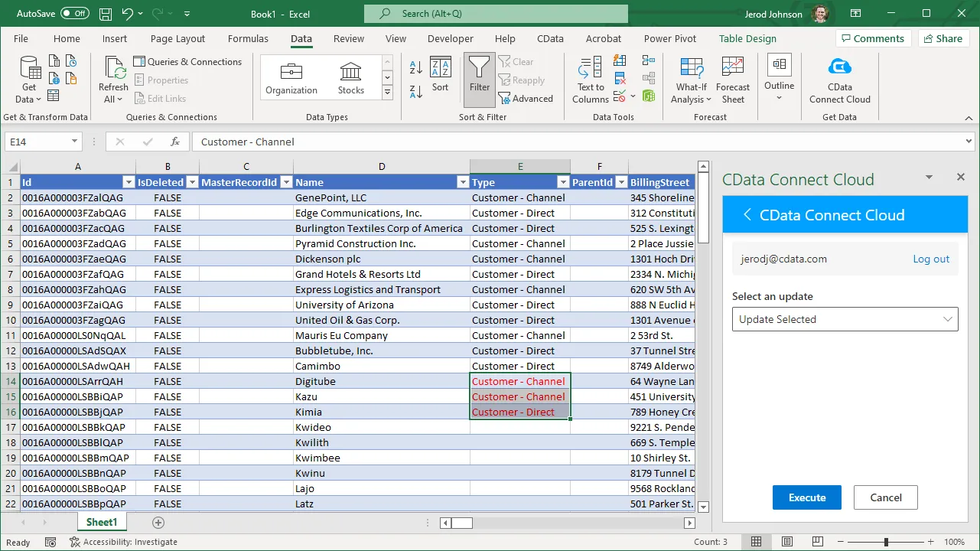
Task: Open the filter toggle on the Name column
Action: (463, 182)
